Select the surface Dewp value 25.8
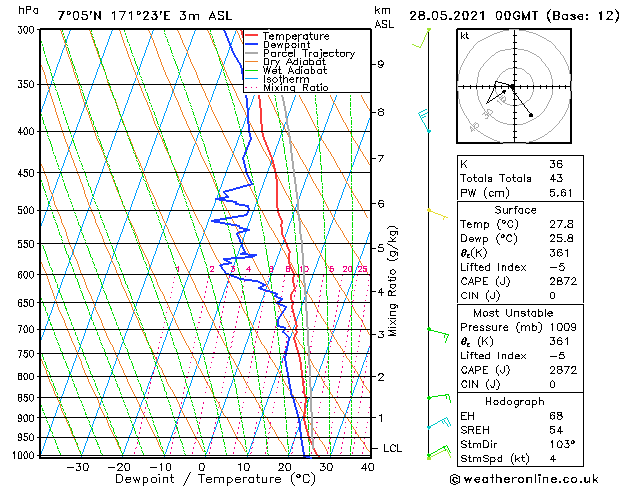This screenshot has height=486, width=629. [x=561, y=239]
